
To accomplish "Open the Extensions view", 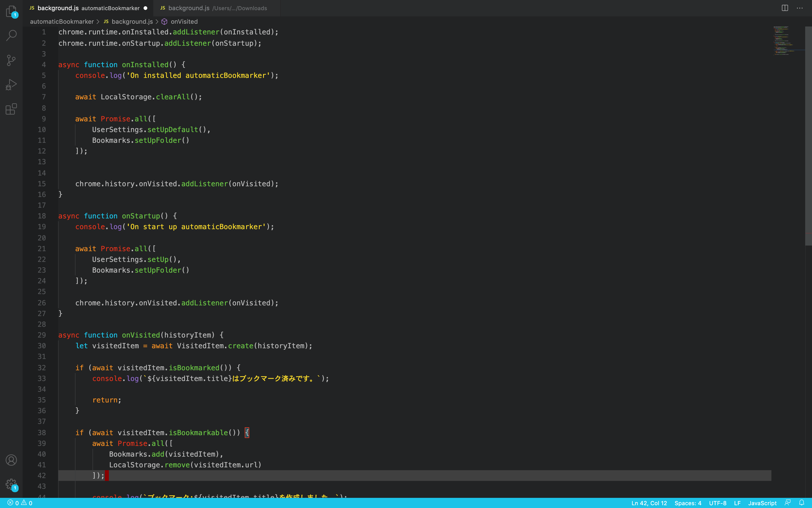I will click(x=11, y=109).
